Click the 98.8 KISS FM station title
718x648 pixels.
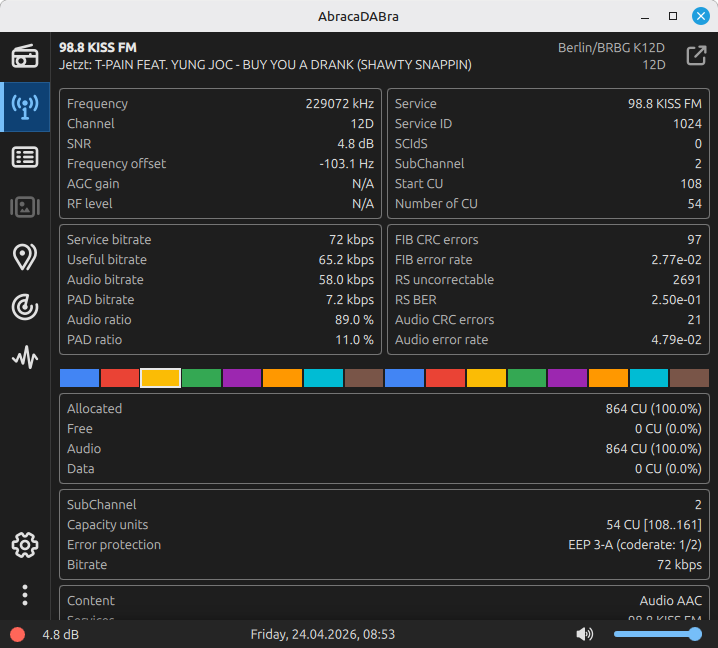pyautogui.click(x=98, y=47)
